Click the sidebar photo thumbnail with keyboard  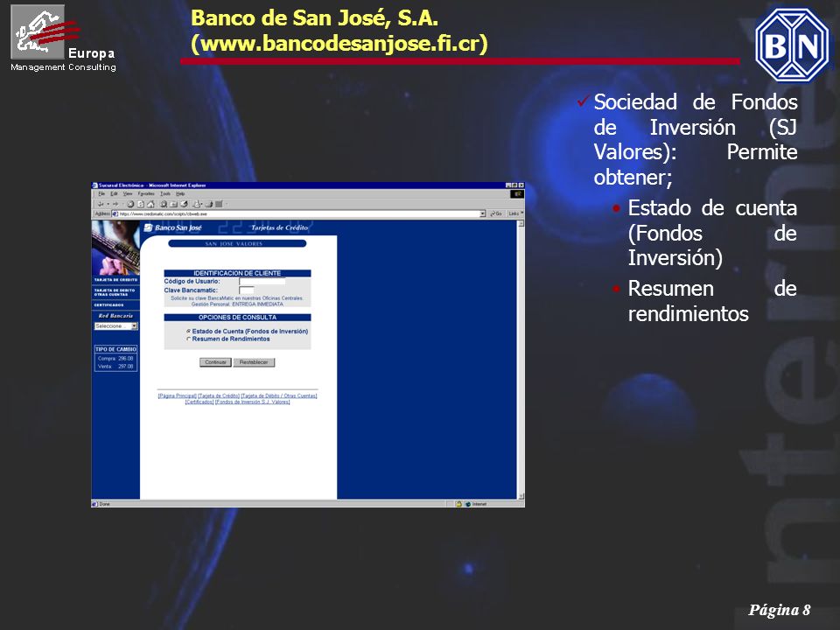(115, 248)
